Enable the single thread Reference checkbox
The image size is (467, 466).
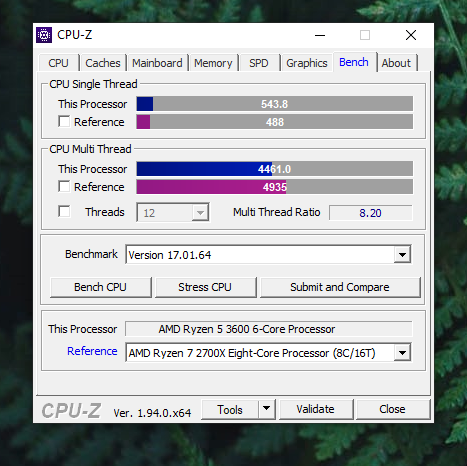click(64, 122)
